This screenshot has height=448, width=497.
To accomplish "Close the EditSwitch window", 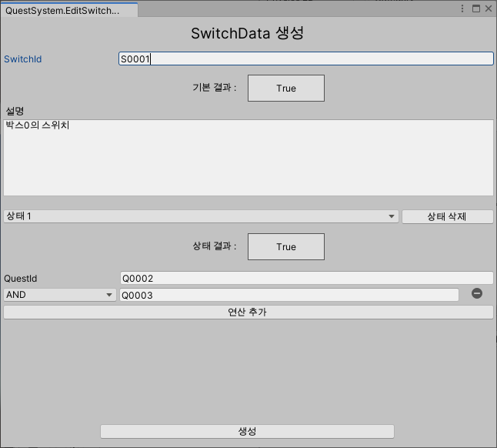I will [x=488, y=8].
